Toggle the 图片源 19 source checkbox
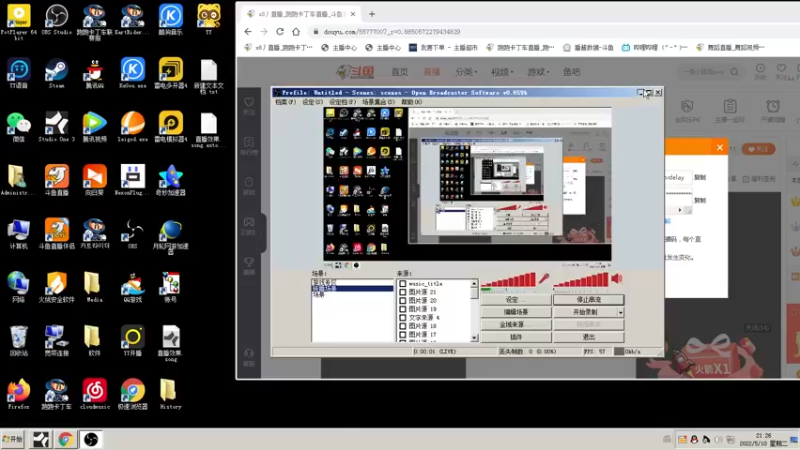 pos(403,309)
